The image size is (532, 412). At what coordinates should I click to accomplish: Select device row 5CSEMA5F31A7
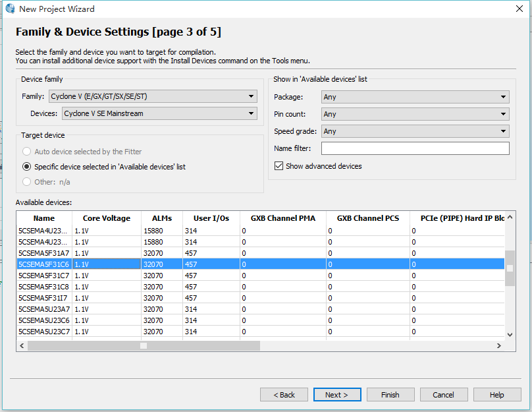coord(261,253)
